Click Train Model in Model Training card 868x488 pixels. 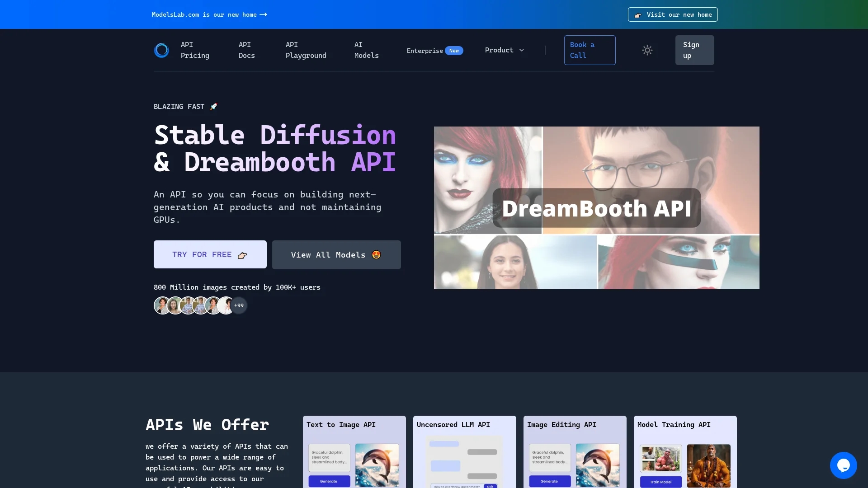(x=660, y=482)
